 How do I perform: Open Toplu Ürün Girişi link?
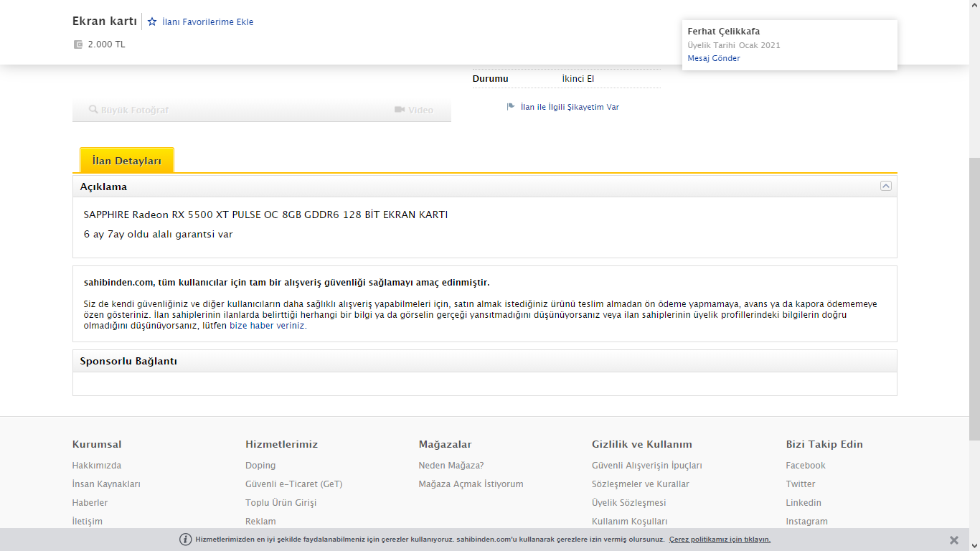click(x=281, y=503)
